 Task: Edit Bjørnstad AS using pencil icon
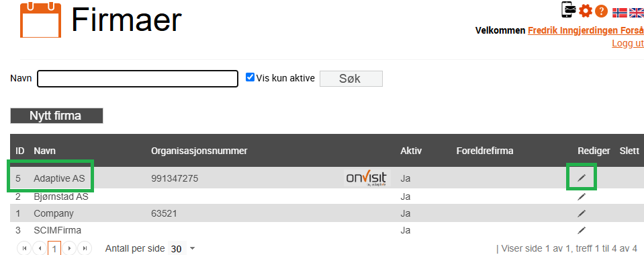582,197
